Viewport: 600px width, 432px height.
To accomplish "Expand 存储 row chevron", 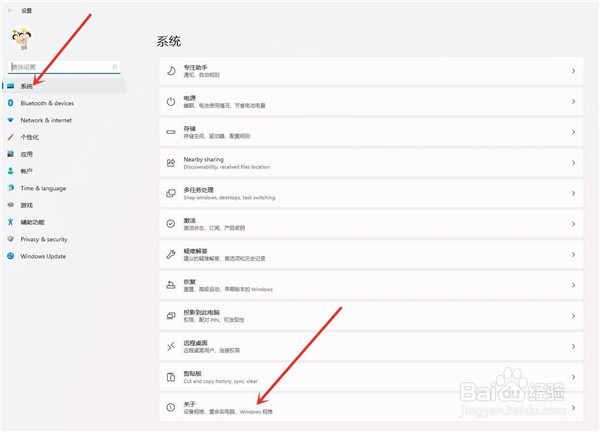I will pyautogui.click(x=574, y=132).
